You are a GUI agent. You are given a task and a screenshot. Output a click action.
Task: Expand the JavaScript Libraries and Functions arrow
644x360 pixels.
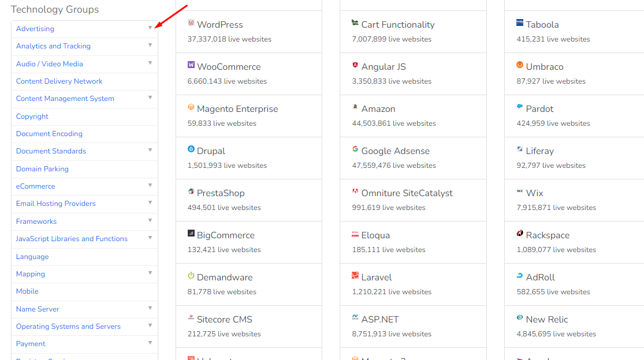150,238
